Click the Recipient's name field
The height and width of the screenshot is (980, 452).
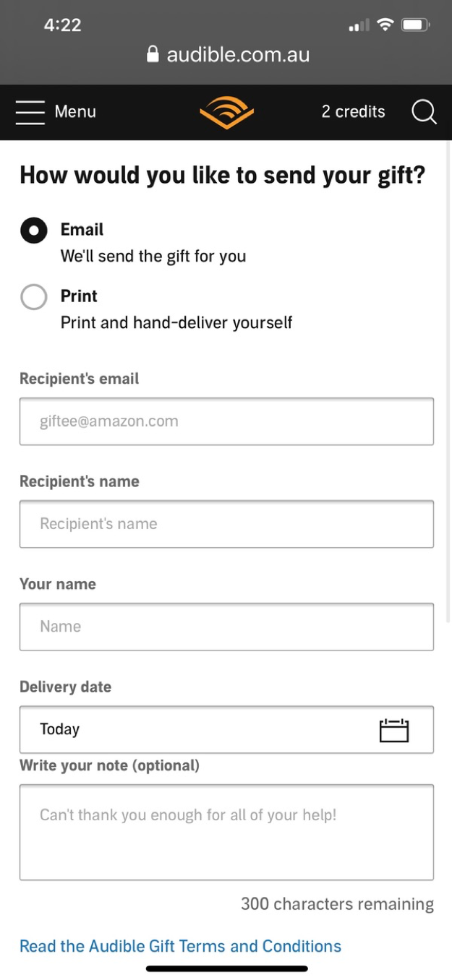pos(226,524)
